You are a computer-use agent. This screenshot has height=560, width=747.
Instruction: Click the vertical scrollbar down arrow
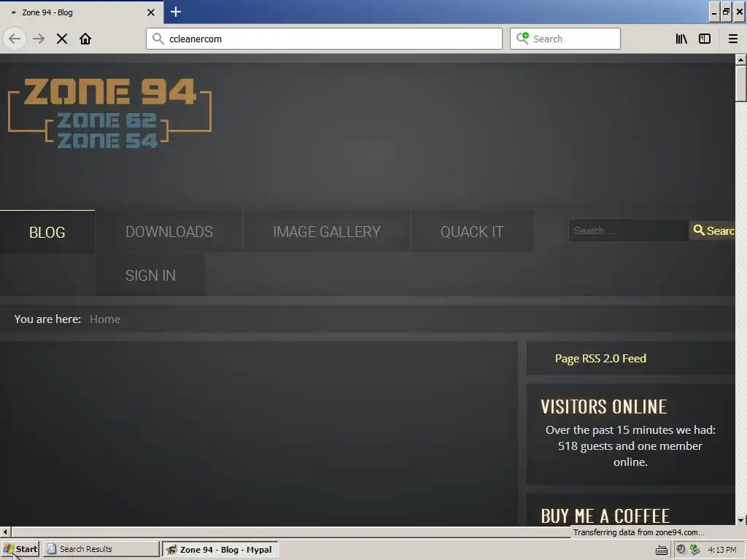pyautogui.click(x=740, y=521)
